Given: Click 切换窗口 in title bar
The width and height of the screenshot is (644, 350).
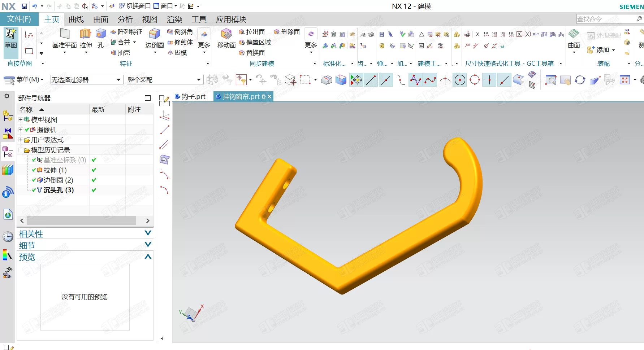Looking at the screenshot, I should 135,6.
